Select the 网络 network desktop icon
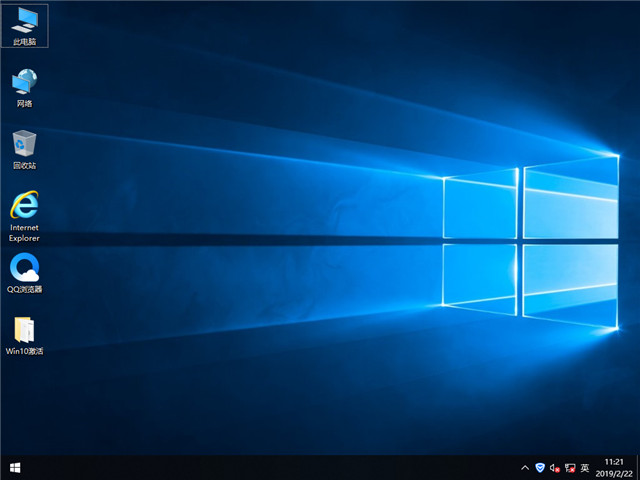Image resolution: width=640 pixels, height=480 pixels. pos(24,88)
